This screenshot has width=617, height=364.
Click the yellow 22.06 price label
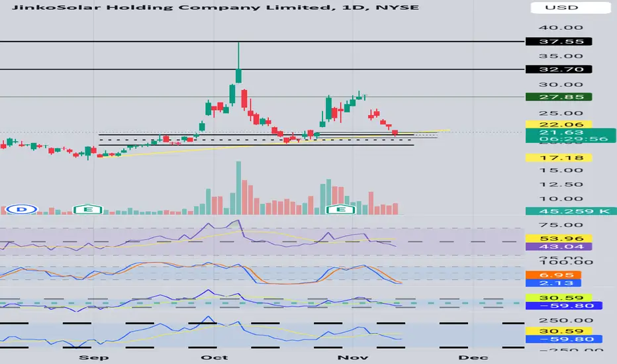(558, 124)
